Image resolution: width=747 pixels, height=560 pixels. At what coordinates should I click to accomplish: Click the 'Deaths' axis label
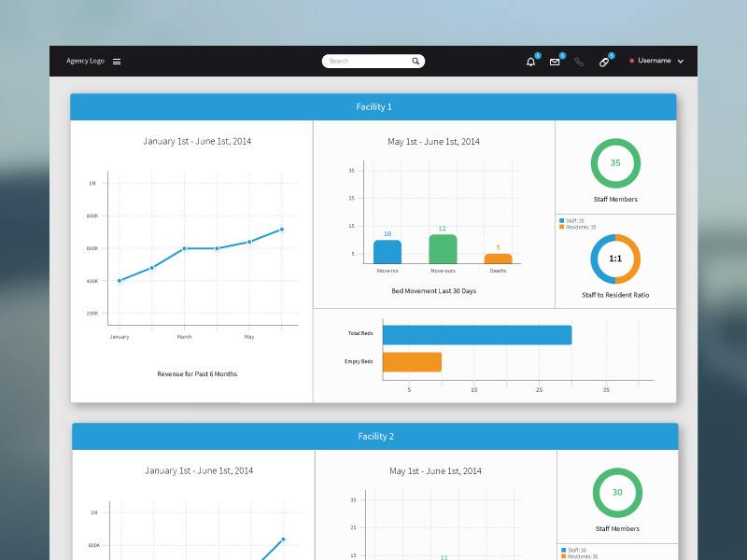499,271
